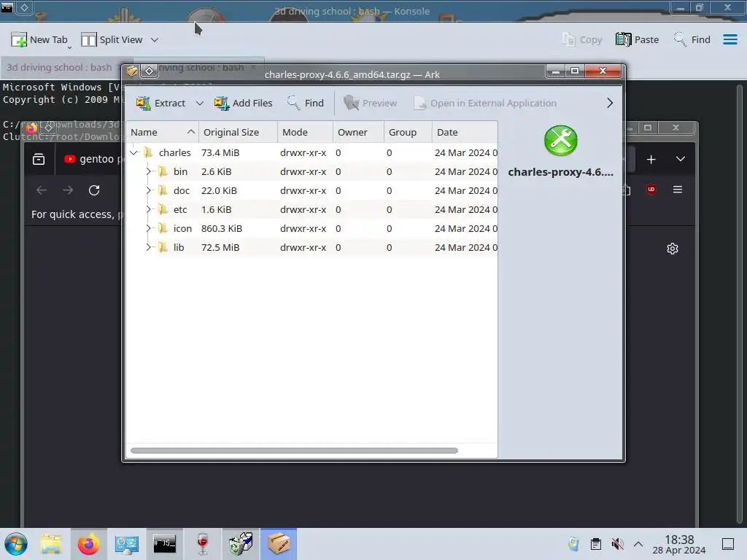The height and width of the screenshot is (560, 747).
Task: Expand the etc folder
Action: (x=148, y=209)
